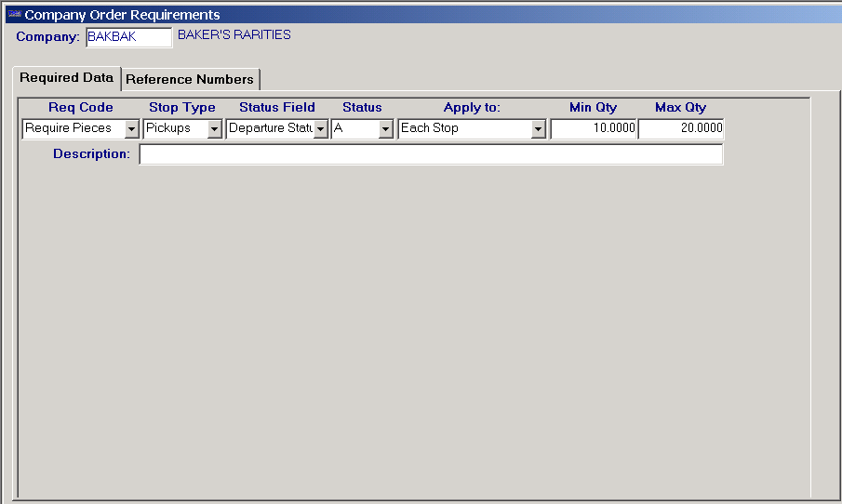Screen dimensions: 842x504
Task: Click the Status column header
Action: tap(362, 107)
